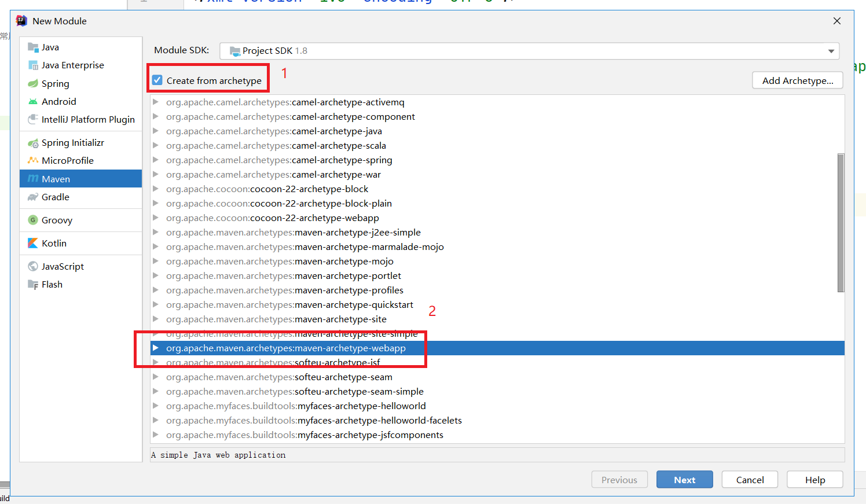This screenshot has width=866, height=504.
Task: Click the Cancel button
Action: point(750,480)
